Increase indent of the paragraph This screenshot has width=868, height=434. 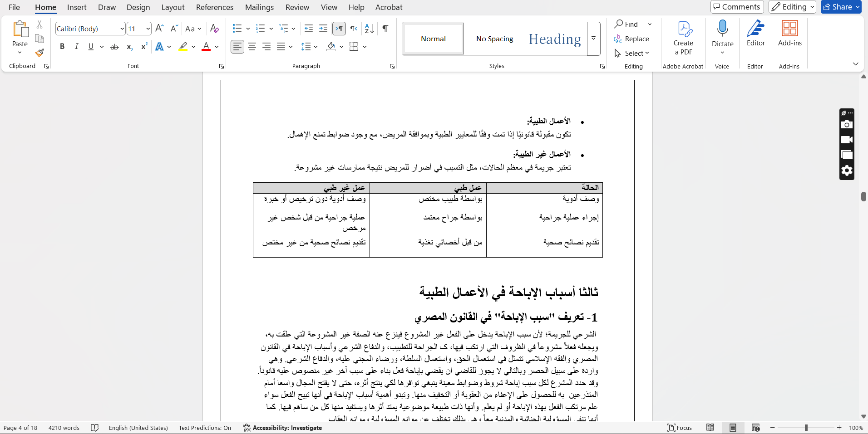point(323,29)
